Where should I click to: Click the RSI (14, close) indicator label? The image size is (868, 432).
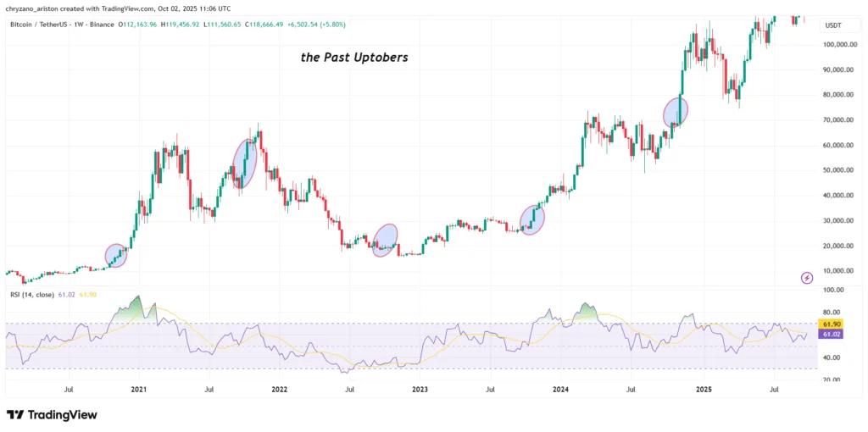33,295
